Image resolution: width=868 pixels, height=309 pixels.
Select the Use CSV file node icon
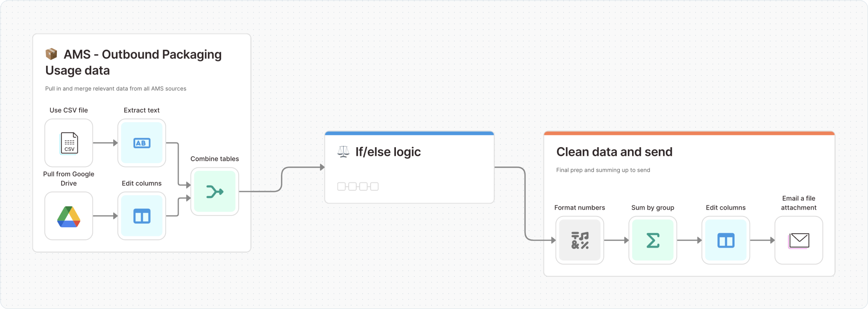tap(69, 143)
